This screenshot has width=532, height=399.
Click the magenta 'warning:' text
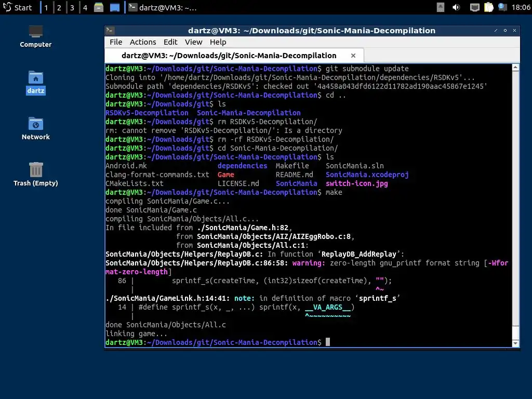click(x=309, y=263)
